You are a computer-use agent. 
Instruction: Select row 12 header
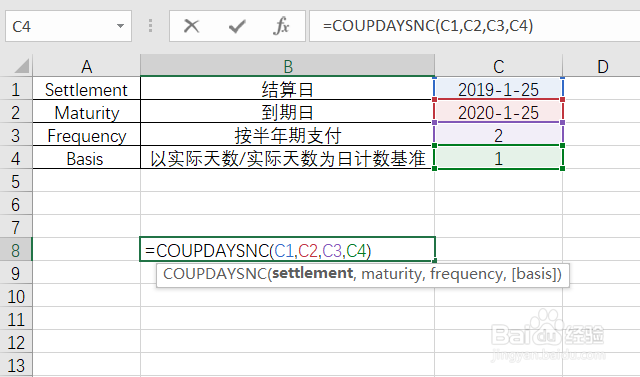click(x=16, y=342)
